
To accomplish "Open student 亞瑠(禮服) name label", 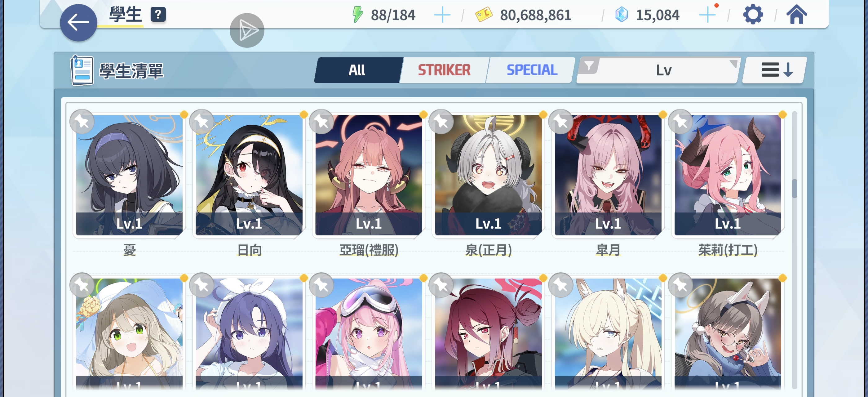I will tap(369, 250).
